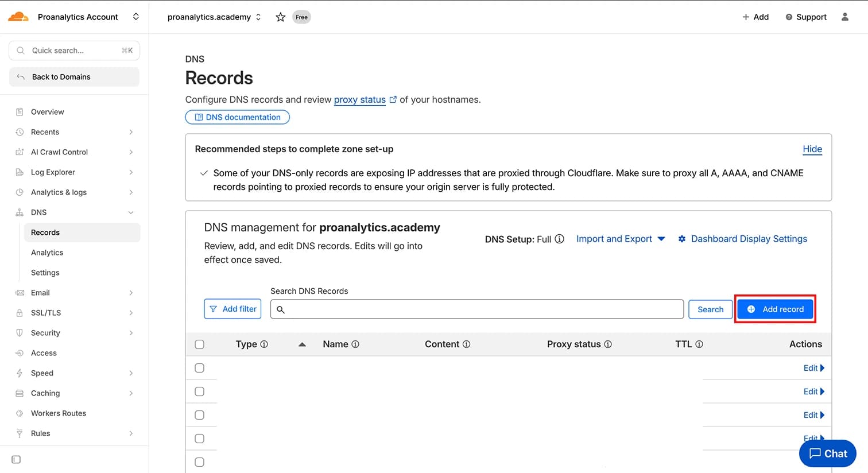Click the DNS Setup info icon
The width and height of the screenshot is (868, 473).
point(559,239)
